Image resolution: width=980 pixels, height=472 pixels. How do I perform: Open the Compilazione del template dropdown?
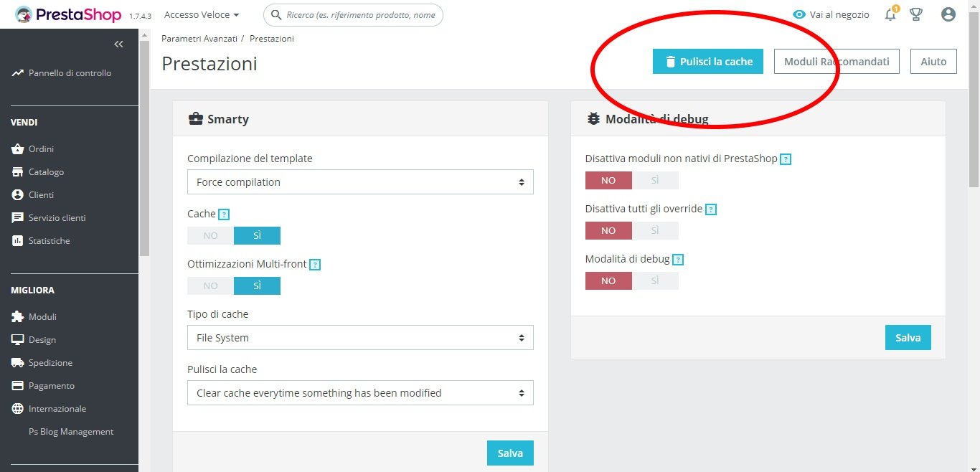(x=360, y=182)
